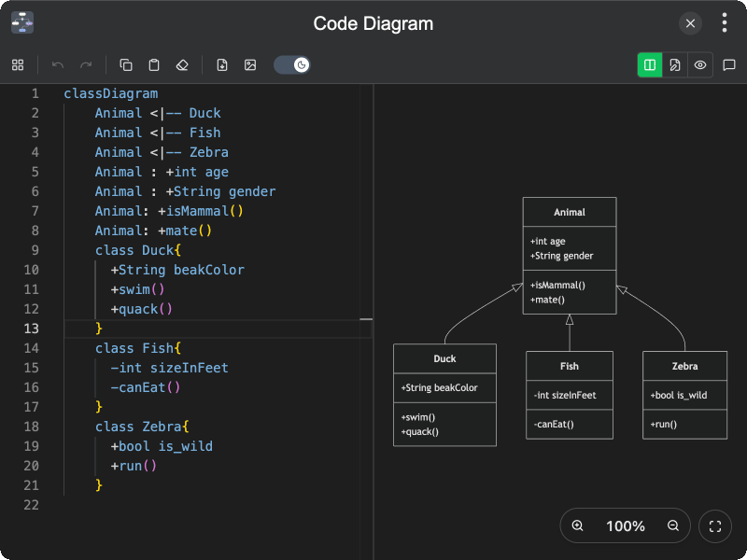Click the editor minimap scroll marker
The image size is (747, 560).
366,319
